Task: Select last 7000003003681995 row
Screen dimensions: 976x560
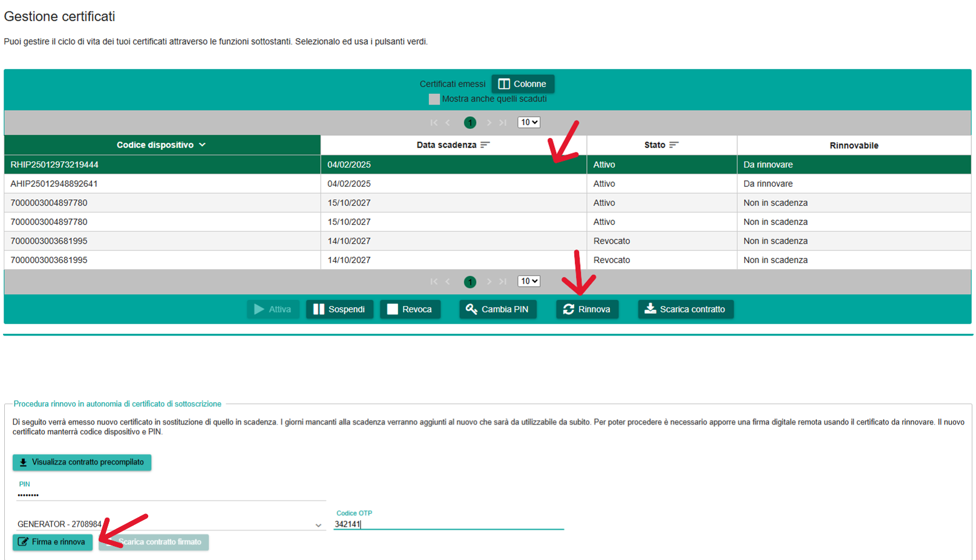Action: (488, 260)
